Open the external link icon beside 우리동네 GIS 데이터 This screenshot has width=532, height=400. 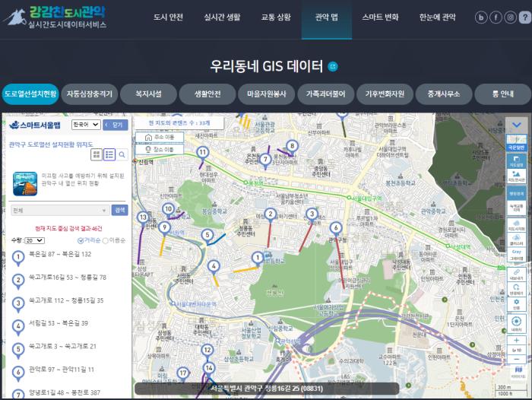333,67
